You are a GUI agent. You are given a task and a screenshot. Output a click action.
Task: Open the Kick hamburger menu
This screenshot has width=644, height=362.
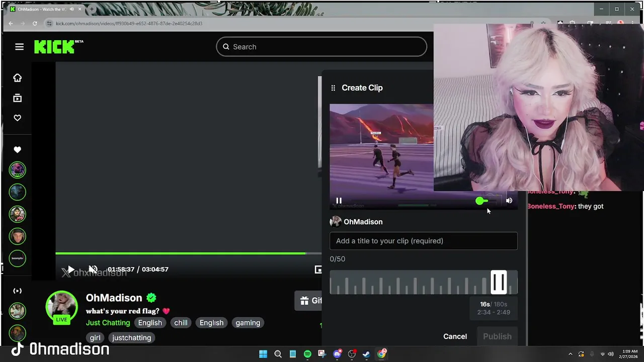coord(19,47)
